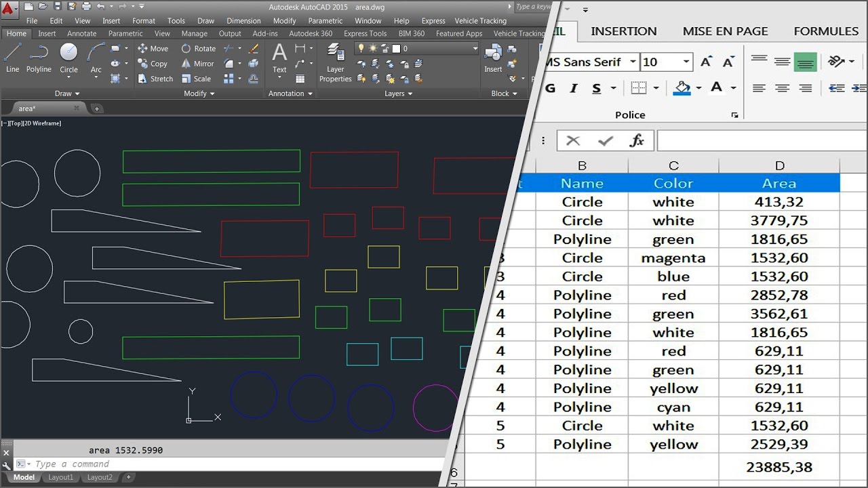Select the Line tool in AutoCAD
Viewport: 868px width, 488px height.
12,58
